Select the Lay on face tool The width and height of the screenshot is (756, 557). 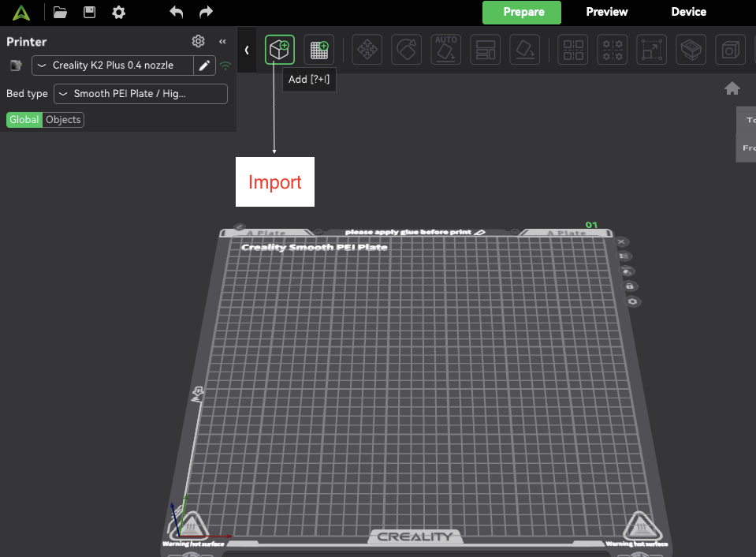[x=524, y=49]
